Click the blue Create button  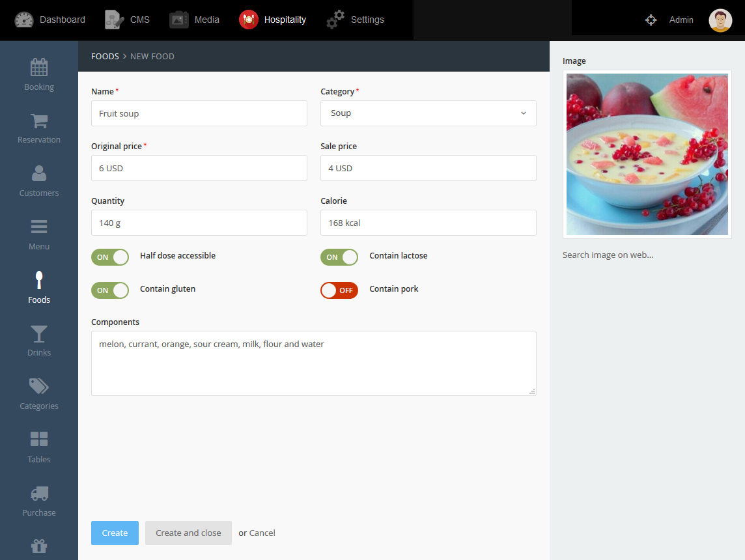pyautogui.click(x=115, y=533)
